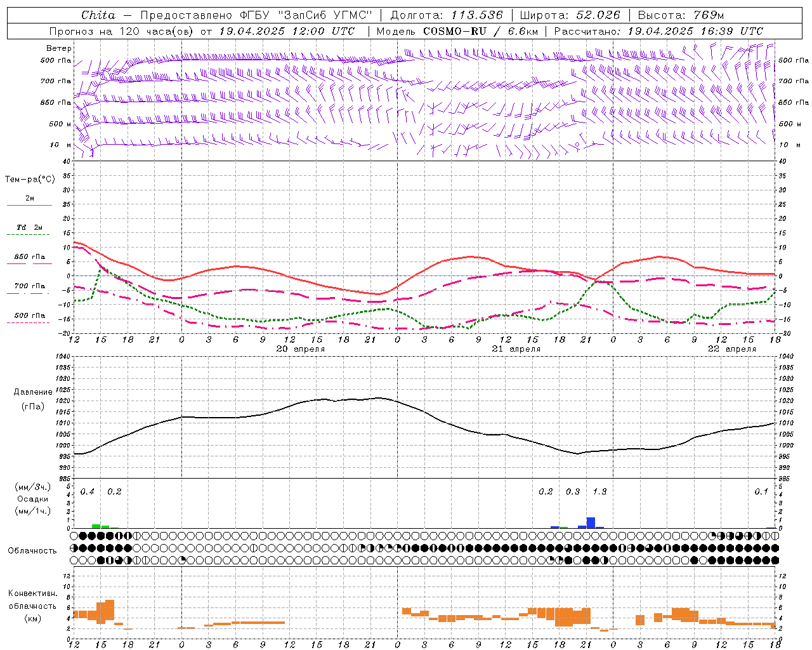Click the tallest orange convective cloud bar
The height and width of the screenshot is (650, 812).
(x=109, y=610)
